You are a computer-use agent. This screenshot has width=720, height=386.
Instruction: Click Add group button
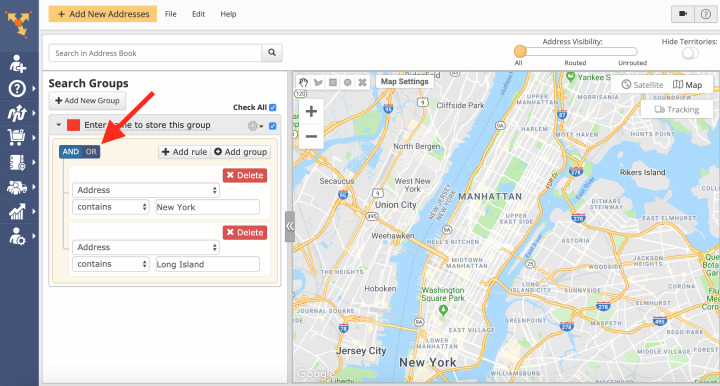pyautogui.click(x=241, y=152)
